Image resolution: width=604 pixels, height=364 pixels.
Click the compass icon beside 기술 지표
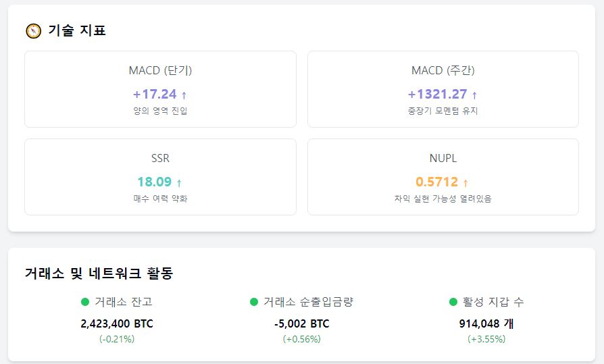(x=34, y=31)
